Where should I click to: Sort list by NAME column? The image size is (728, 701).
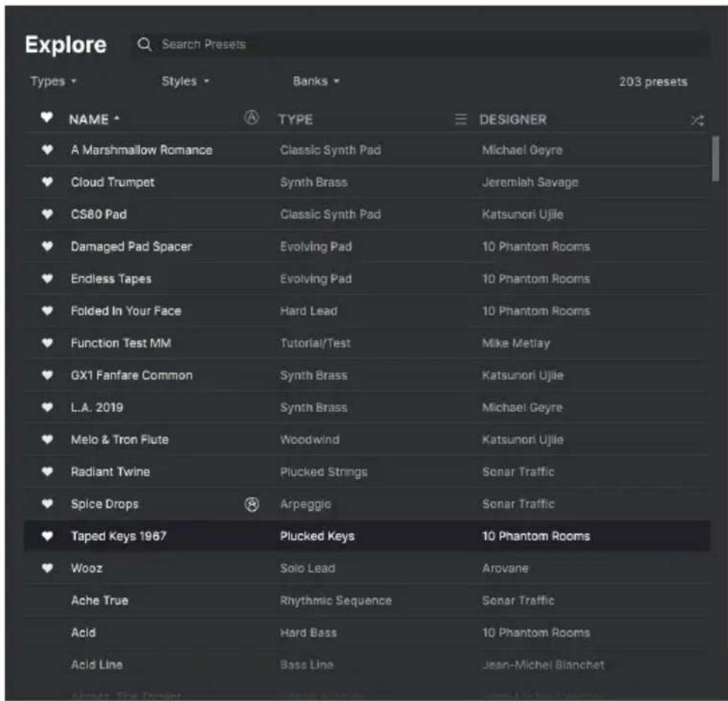pyautogui.click(x=94, y=119)
